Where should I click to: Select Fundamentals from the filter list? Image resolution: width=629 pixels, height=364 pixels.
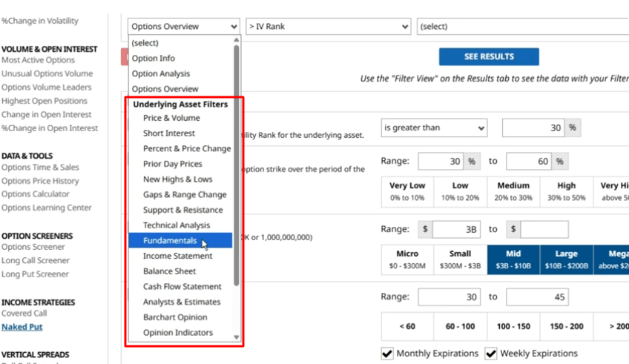pos(170,241)
